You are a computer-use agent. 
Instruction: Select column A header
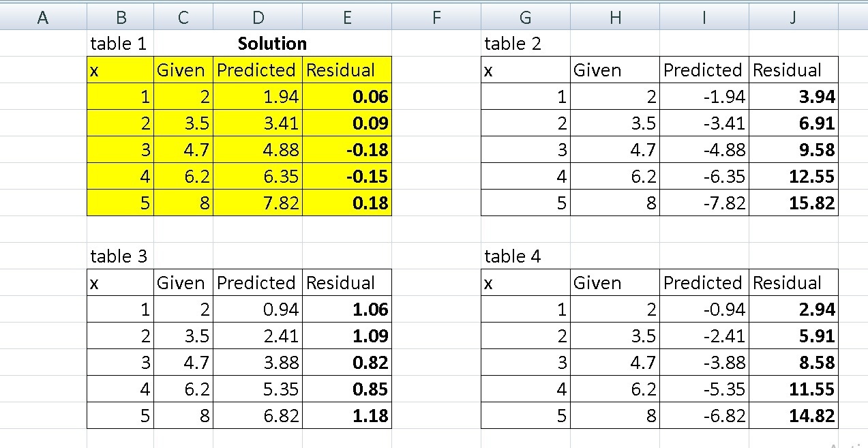[x=43, y=18]
